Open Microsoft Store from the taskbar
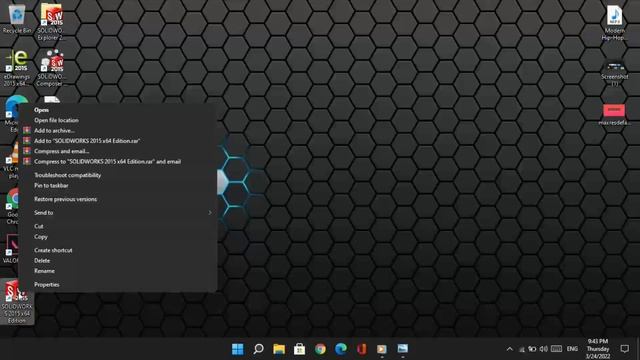The width and height of the screenshot is (640, 360). point(300,349)
